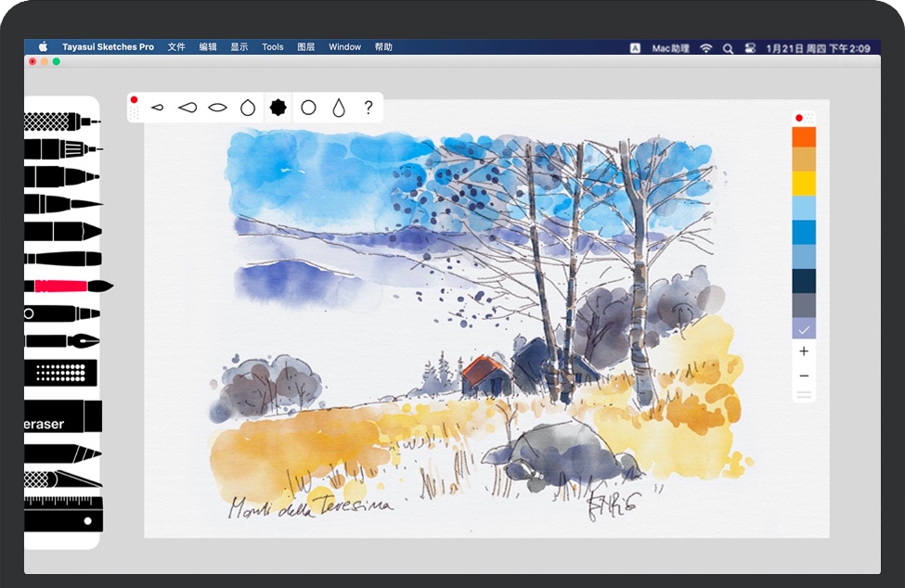Image resolution: width=905 pixels, height=588 pixels.
Task: Choose the black splatter blob brush shape
Action: click(278, 108)
